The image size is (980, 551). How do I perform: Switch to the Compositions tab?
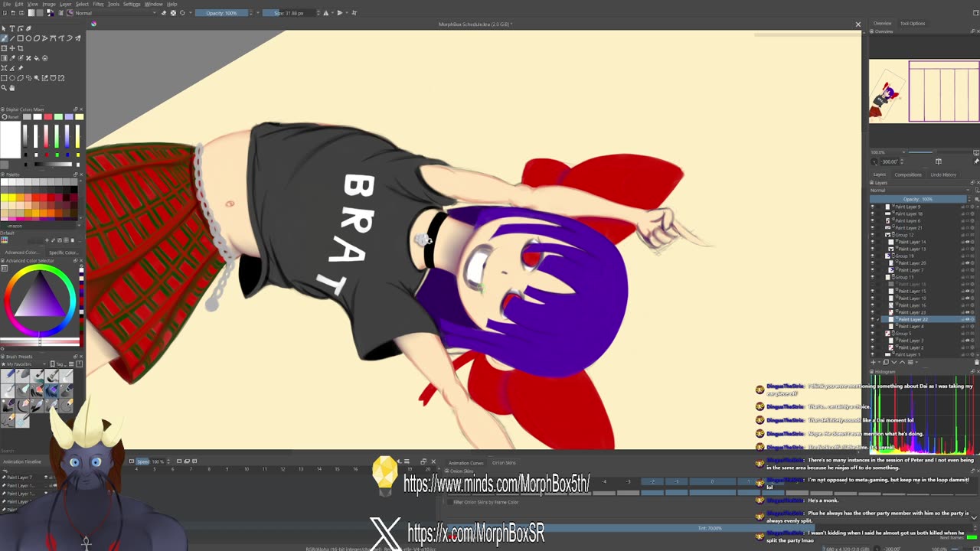tap(908, 174)
